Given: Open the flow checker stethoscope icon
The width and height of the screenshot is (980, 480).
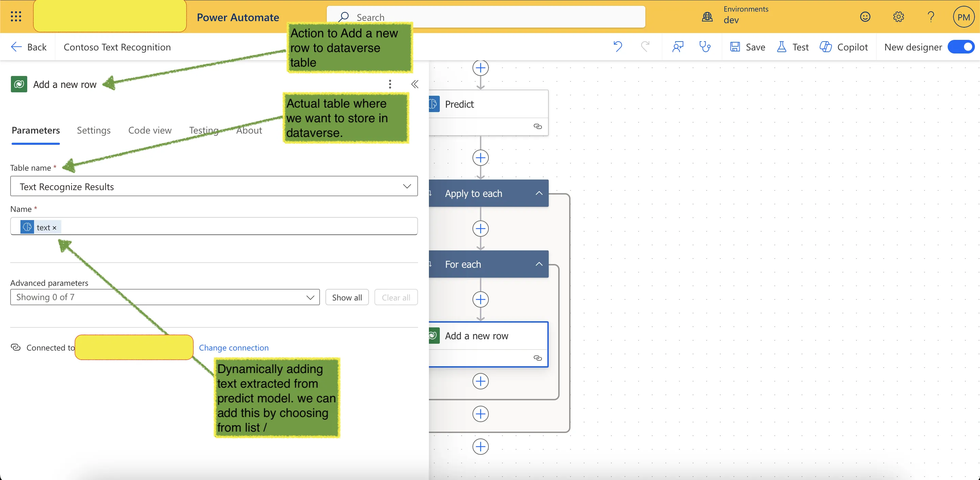Looking at the screenshot, I should coord(705,47).
